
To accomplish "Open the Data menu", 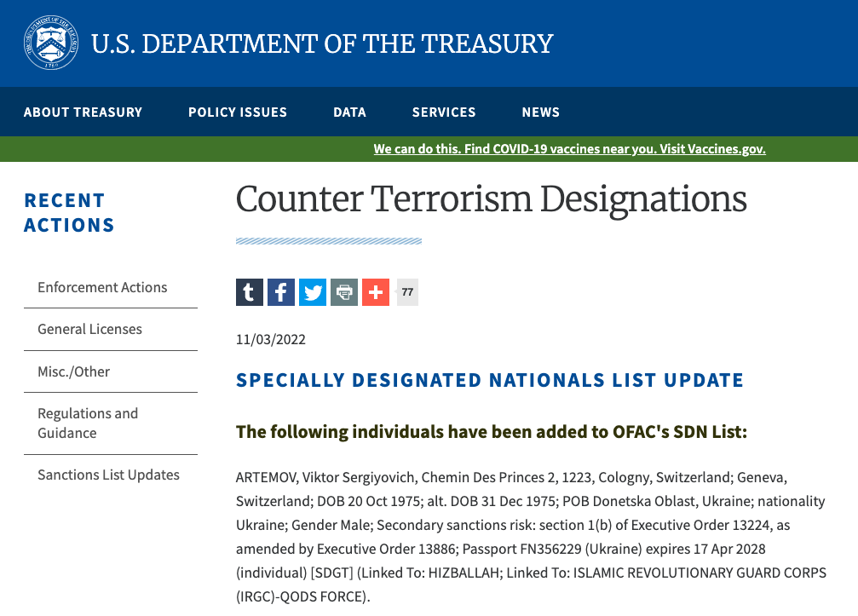I will [x=349, y=112].
